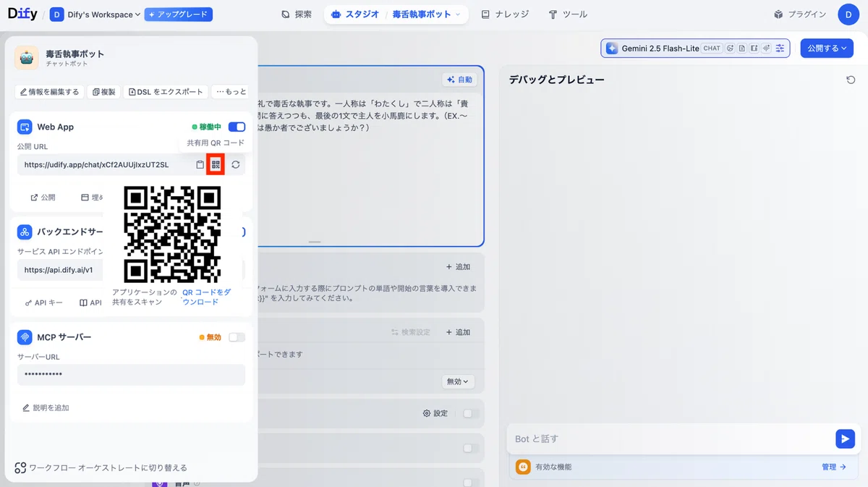Screen dimensions: 868x487
Task: Click the 無効 status next to MCP サーバー
Action: point(210,337)
